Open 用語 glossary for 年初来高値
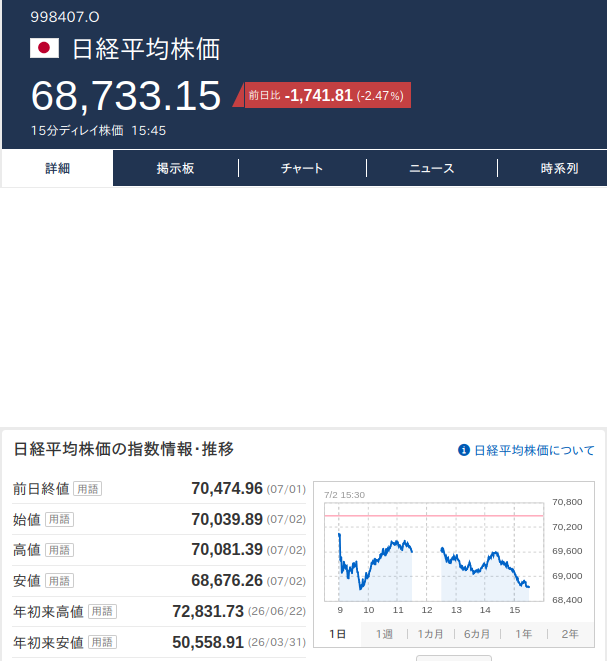Screen dimensions: 607x661 tap(102, 611)
